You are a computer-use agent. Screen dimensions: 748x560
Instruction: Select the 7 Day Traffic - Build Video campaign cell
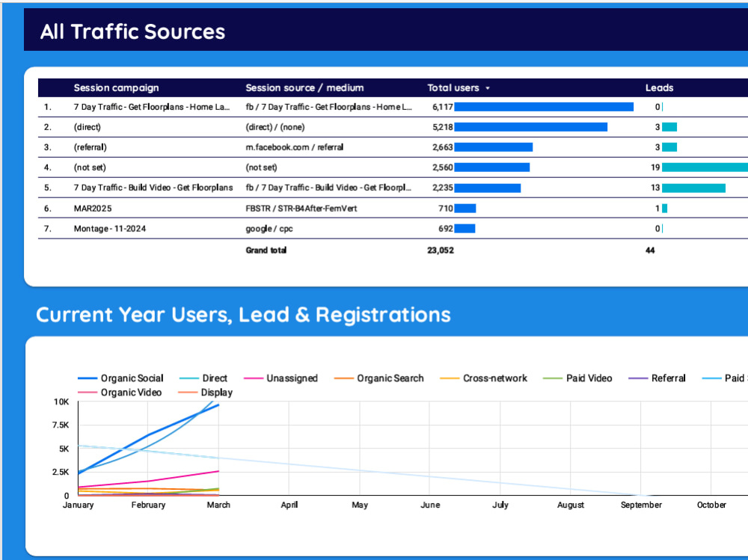tap(153, 188)
